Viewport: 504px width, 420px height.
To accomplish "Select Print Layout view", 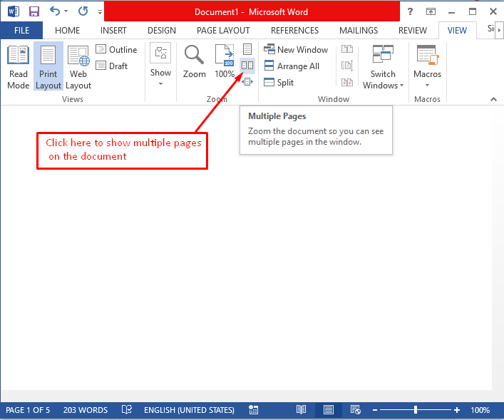I will [x=48, y=67].
